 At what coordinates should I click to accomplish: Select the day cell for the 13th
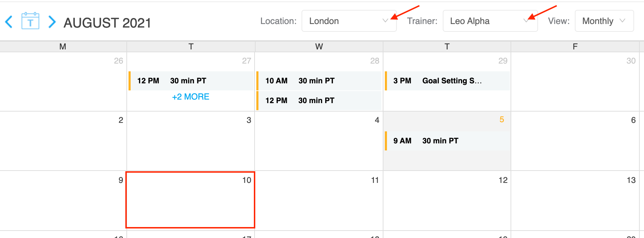coord(575,201)
